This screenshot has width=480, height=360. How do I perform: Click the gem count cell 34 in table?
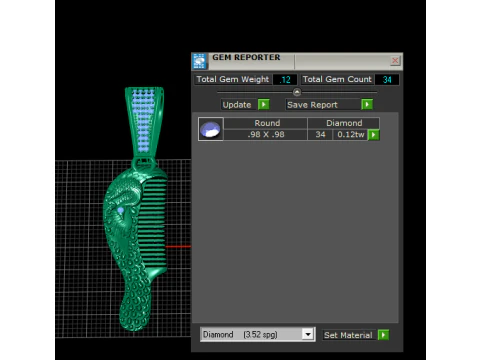coord(320,135)
